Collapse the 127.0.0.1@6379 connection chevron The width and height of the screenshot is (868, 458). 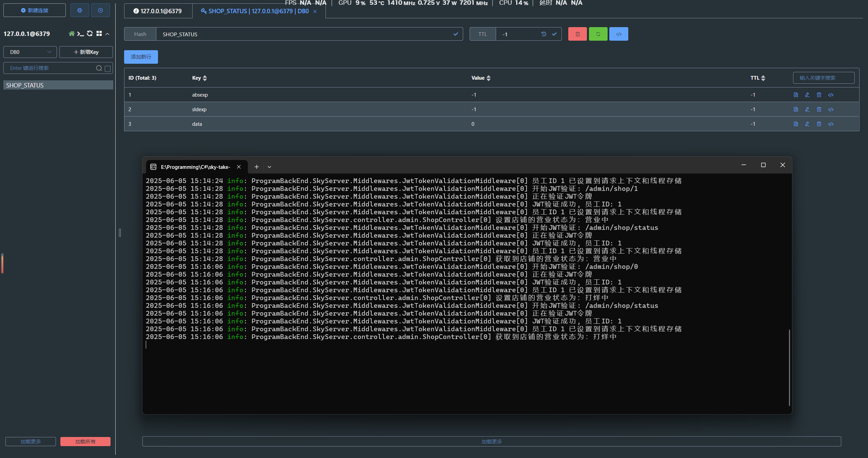coord(107,34)
